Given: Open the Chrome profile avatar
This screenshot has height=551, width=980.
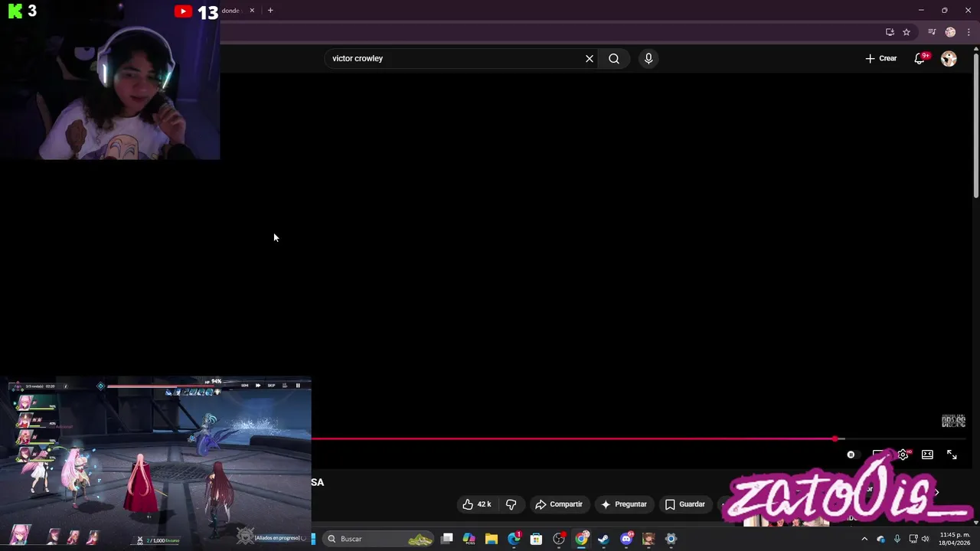Looking at the screenshot, I should tap(950, 32).
